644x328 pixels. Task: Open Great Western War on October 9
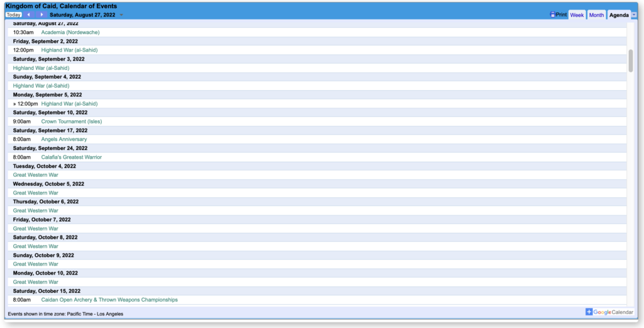point(36,264)
